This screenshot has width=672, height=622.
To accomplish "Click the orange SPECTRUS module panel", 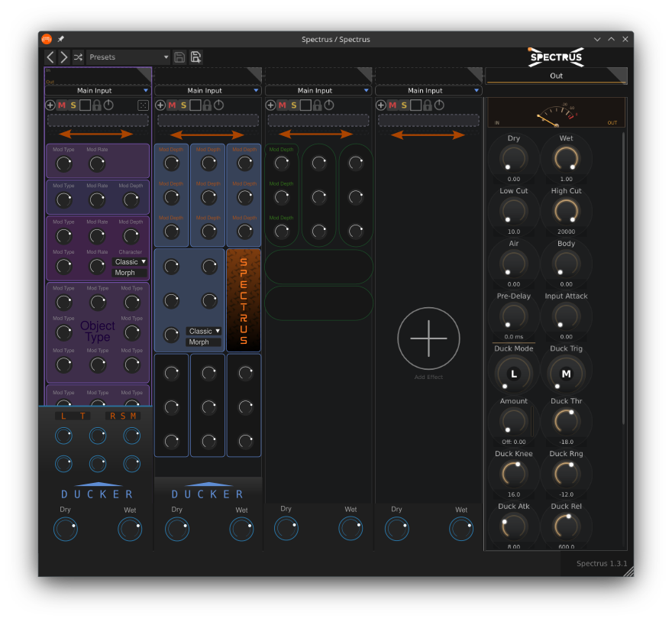I will click(244, 300).
